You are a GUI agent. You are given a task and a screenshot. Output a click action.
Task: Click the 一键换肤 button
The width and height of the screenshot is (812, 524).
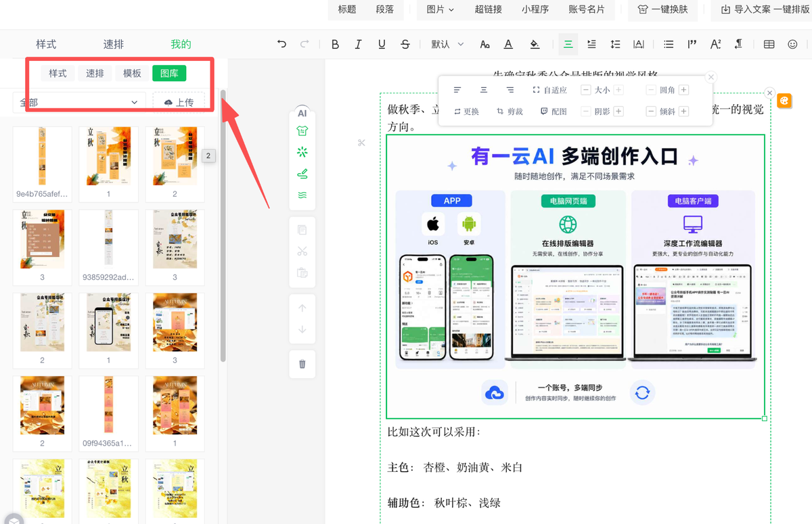click(663, 9)
